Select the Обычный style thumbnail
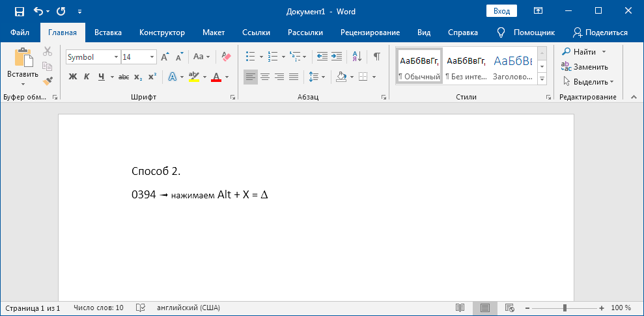 (419, 66)
